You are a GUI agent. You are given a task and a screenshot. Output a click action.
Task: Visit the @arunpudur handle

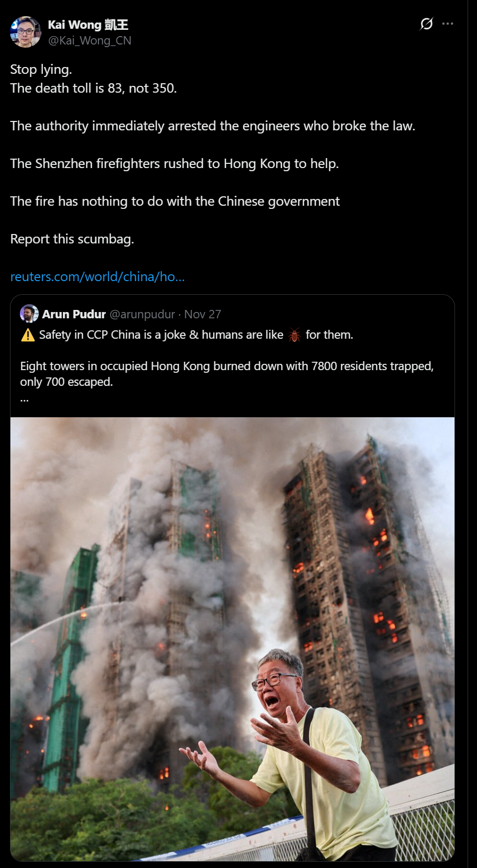pyautogui.click(x=142, y=314)
